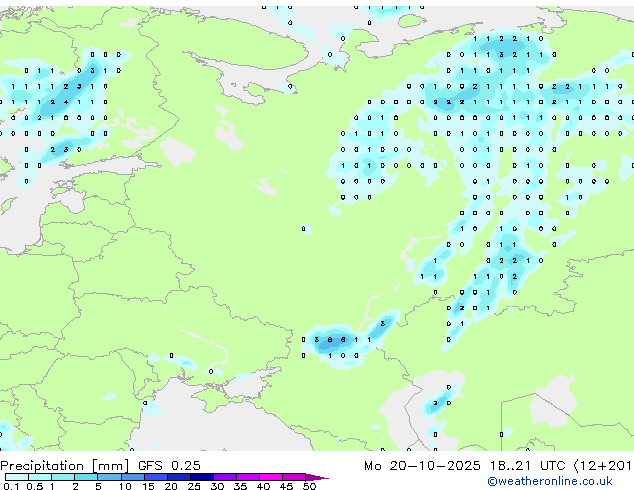Click the 0.1–0.5 mm lightest legend swatch
Screen dimensions: 634x490
(x=17, y=477)
